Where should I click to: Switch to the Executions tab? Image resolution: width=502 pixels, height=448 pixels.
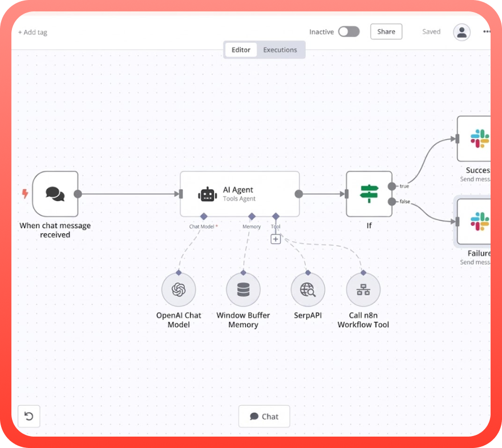280,50
